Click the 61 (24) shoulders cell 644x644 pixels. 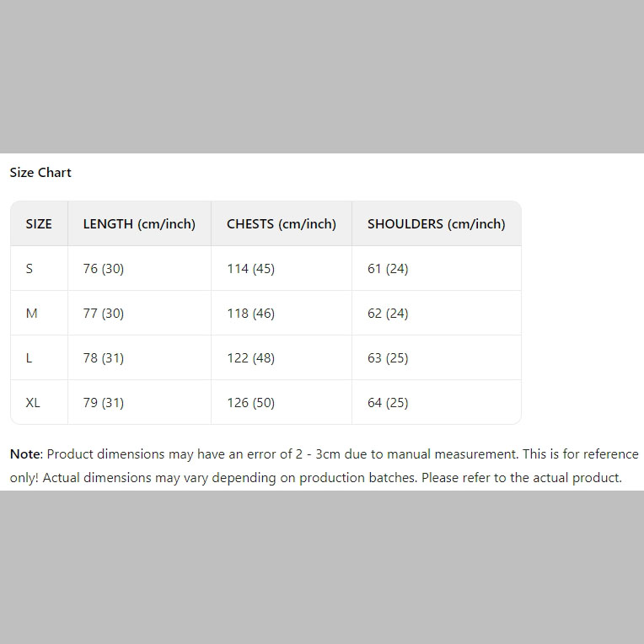[388, 269]
